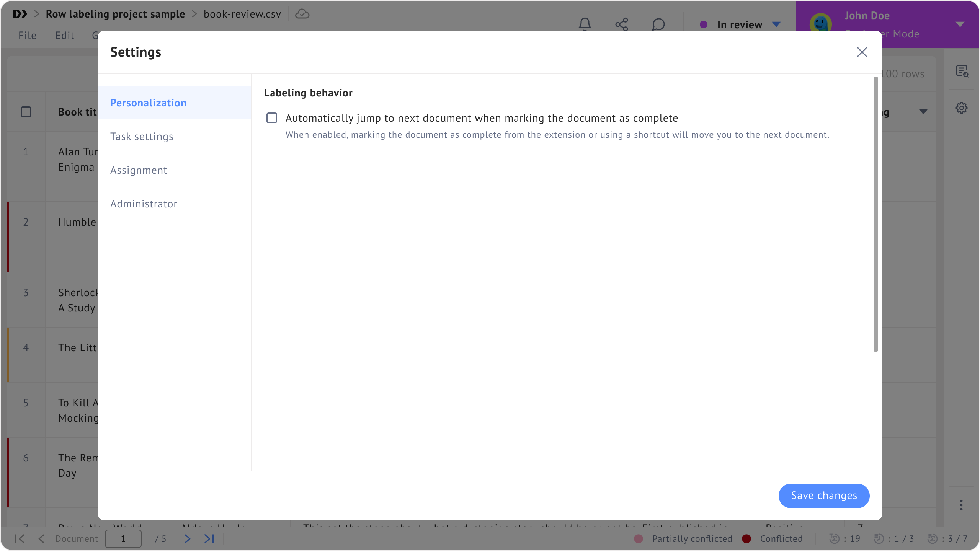
Task: Click the document number input field
Action: pyautogui.click(x=123, y=539)
